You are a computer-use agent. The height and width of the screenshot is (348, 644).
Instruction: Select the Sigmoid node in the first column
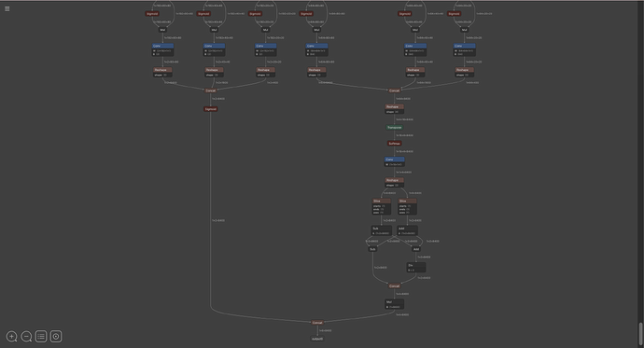(x=152, y=14)
